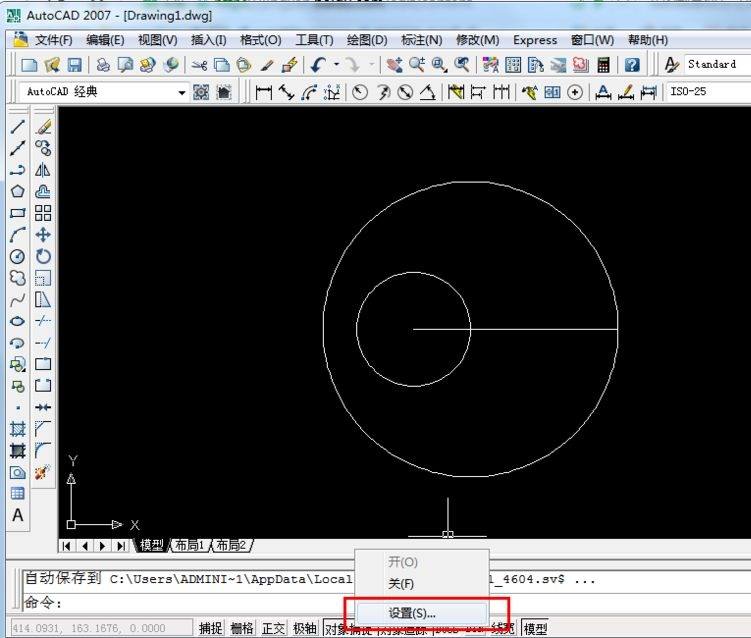Open the 工具(T) menu
The height and width of the screenshot is (638, 751).
314,40
